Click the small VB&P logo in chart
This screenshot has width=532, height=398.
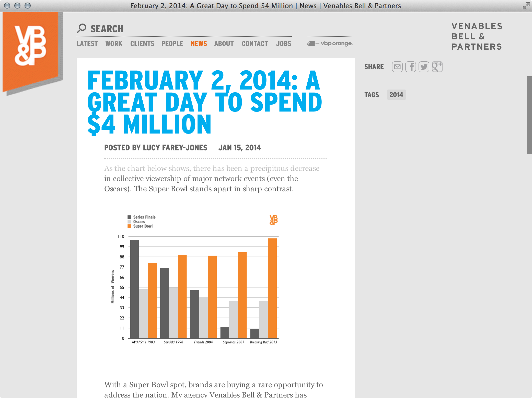[x=273, y=220]
